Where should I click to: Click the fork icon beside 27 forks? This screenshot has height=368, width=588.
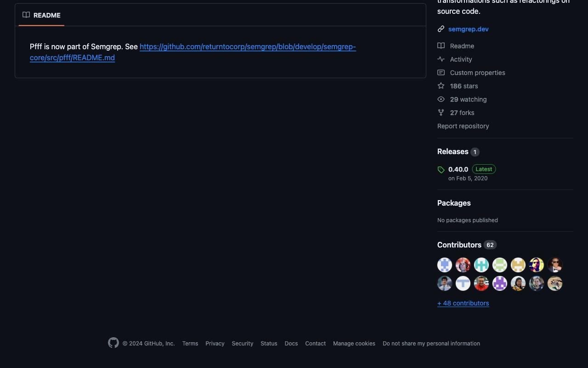pos(441,113)
